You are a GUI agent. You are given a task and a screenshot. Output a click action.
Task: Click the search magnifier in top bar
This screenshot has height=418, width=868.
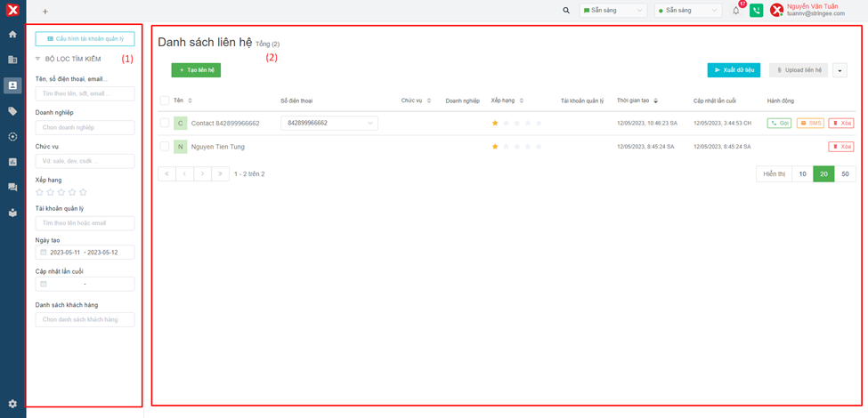pyautogui.click(x=566, y=11)
